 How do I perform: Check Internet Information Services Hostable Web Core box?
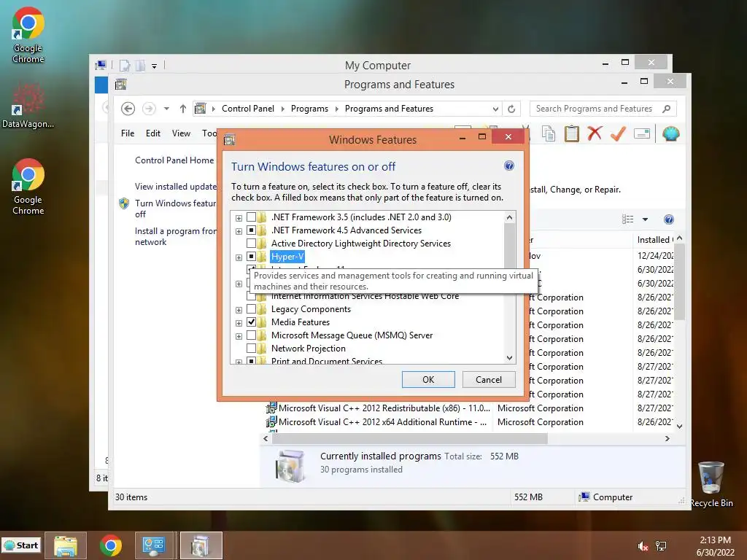point(251,297)
